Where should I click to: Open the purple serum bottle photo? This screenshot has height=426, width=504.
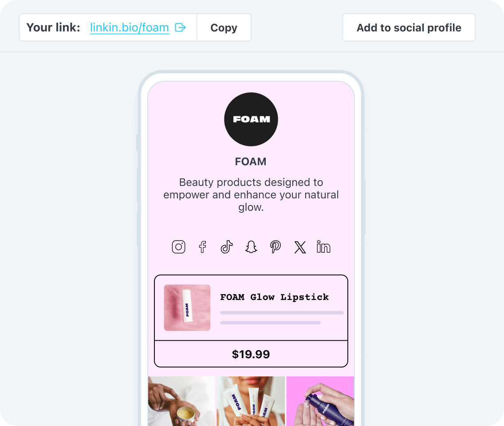tap(320, 401)
